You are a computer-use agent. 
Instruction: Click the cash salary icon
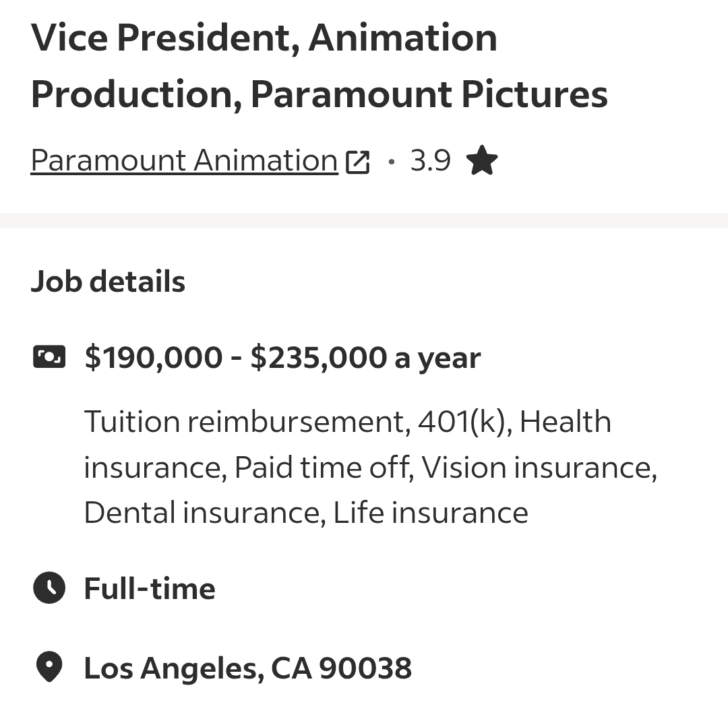[x=49, y=357]
